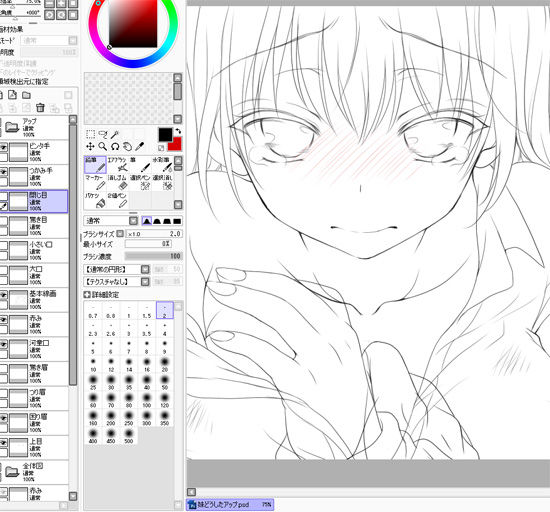The width and height of the screenshot is (550, 512).
Task: Select the move layer tool
Action: [x=90, y=146]
